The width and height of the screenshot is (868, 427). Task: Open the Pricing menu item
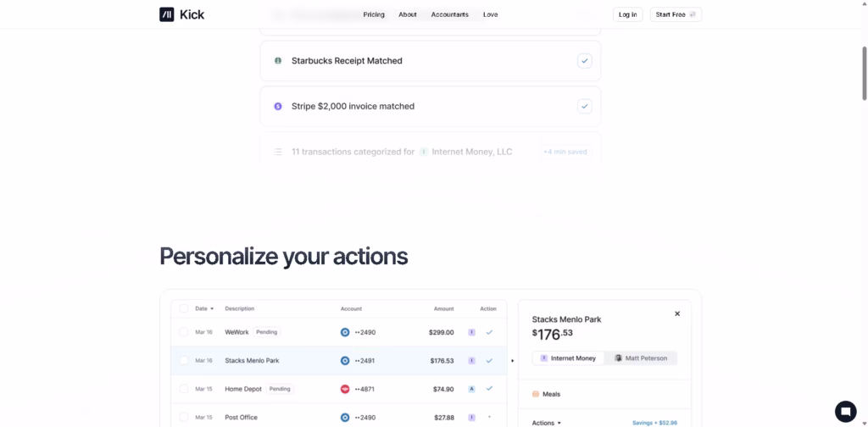374,14
